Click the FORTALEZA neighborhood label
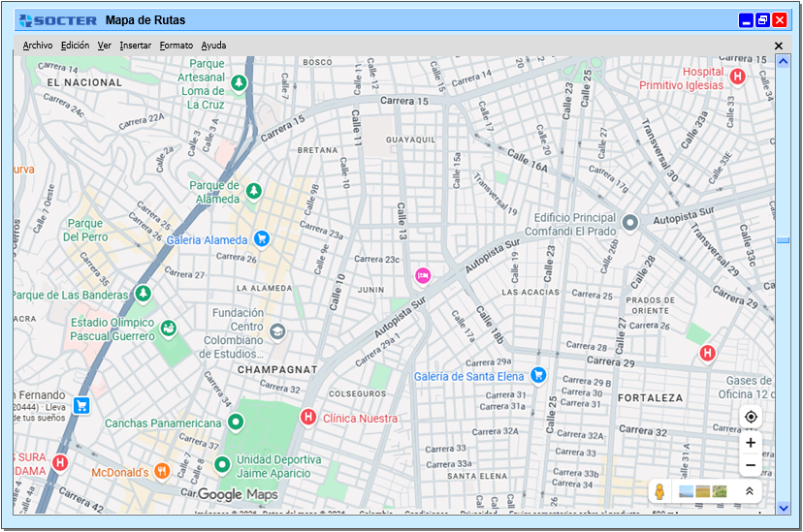 click(651, 398)
